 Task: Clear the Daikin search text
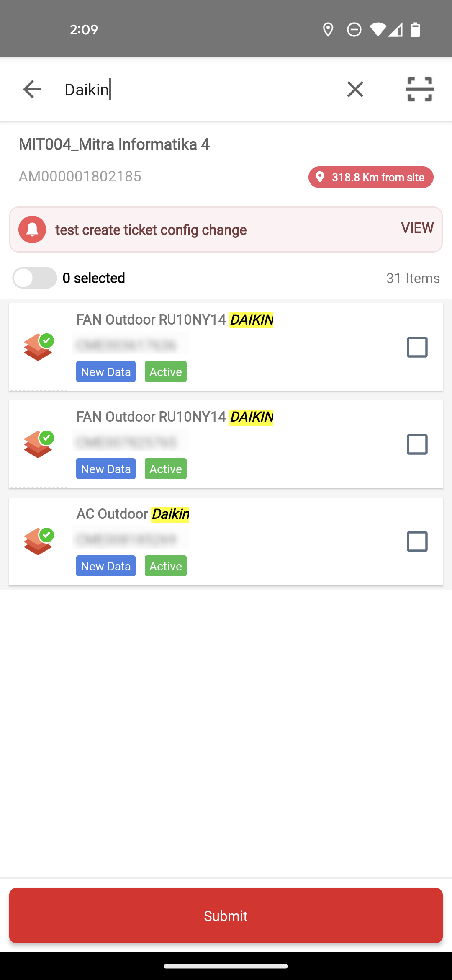[355, 89]
